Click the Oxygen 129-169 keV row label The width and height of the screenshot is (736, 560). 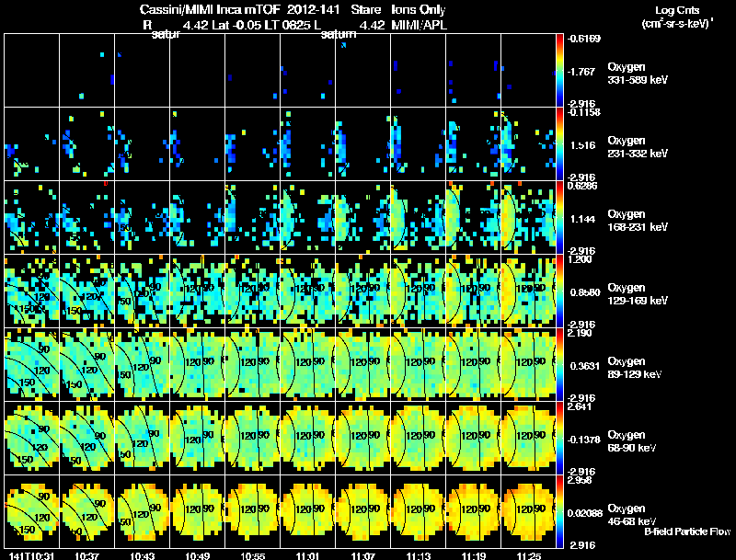(x=638, y=294)
